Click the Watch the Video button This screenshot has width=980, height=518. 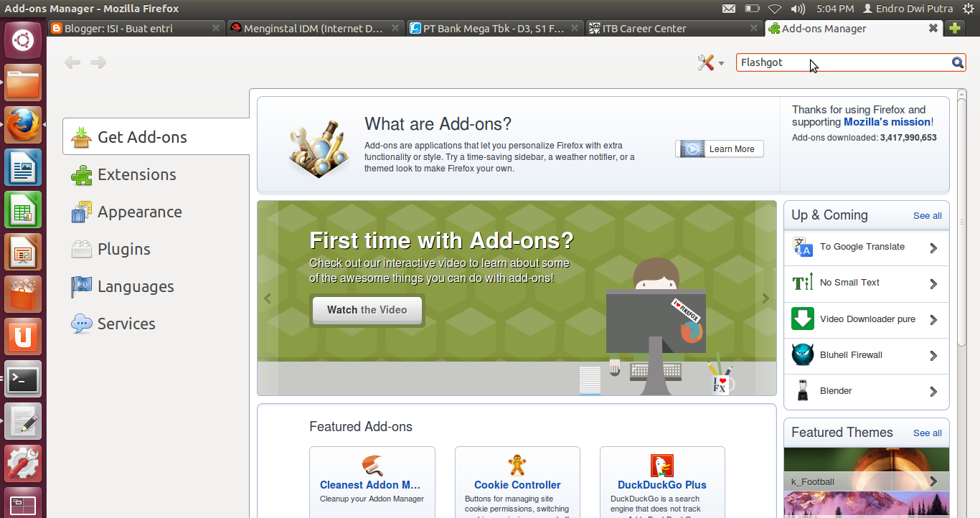click(367, 310)
